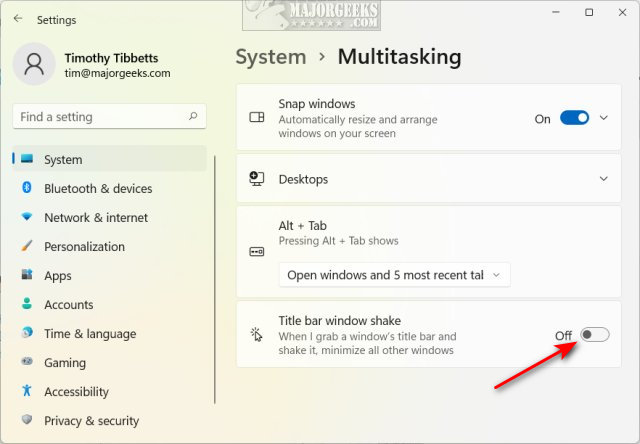Click the Privacy & security shield icon
This screenshot has height=444, width=640.
[x=27, y=420]
